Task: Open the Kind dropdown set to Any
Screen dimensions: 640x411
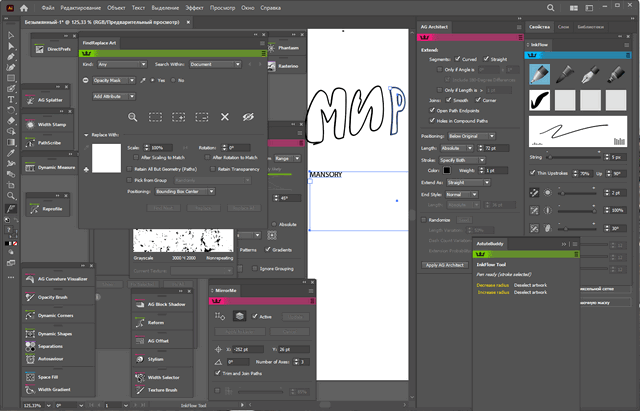Action: point(120,63)
